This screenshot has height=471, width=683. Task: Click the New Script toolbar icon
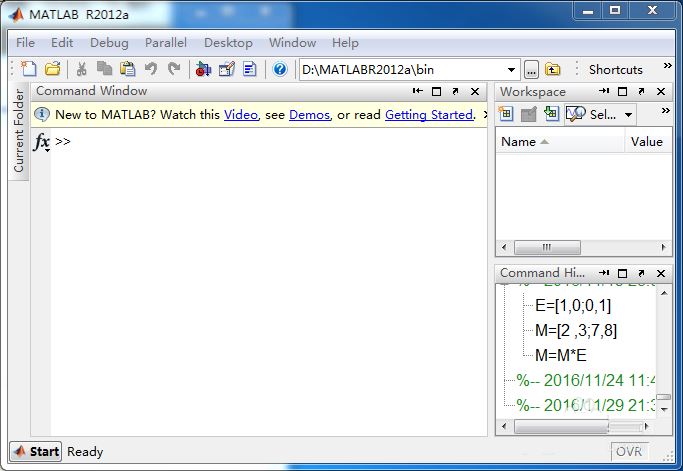(29, 69)
